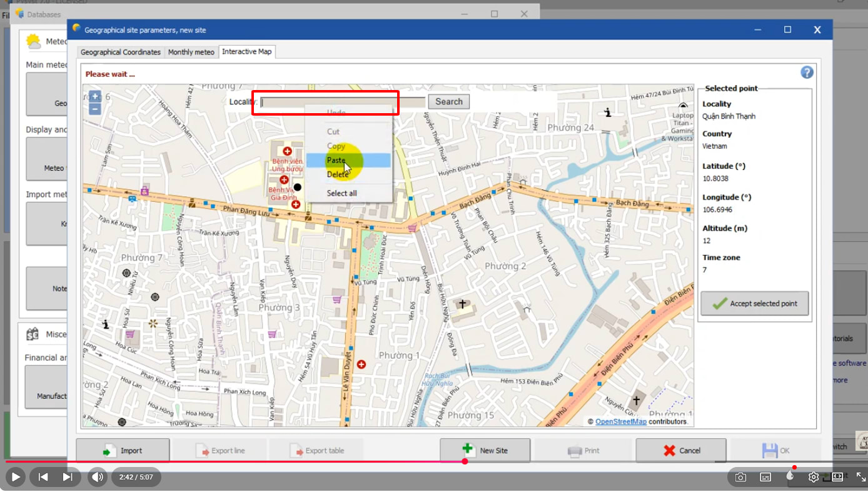Click the black selected-point dot on map

298,187
